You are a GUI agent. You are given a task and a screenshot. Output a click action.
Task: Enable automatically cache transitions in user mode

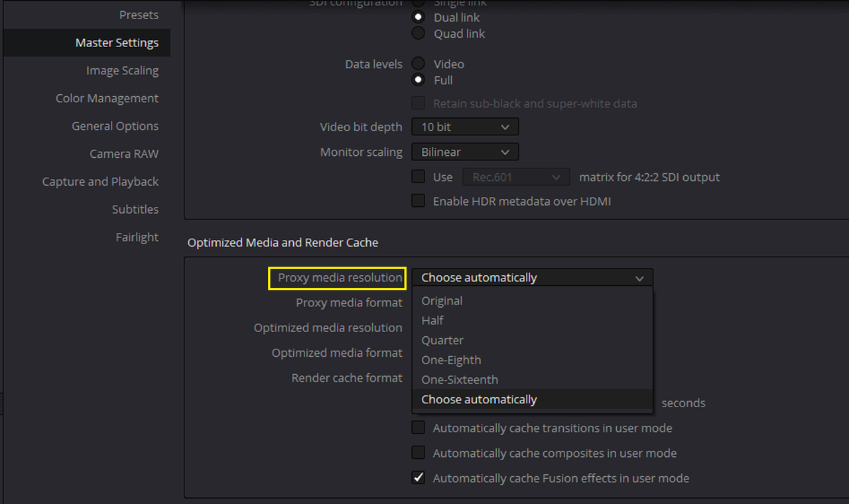(x=419, y=428)
